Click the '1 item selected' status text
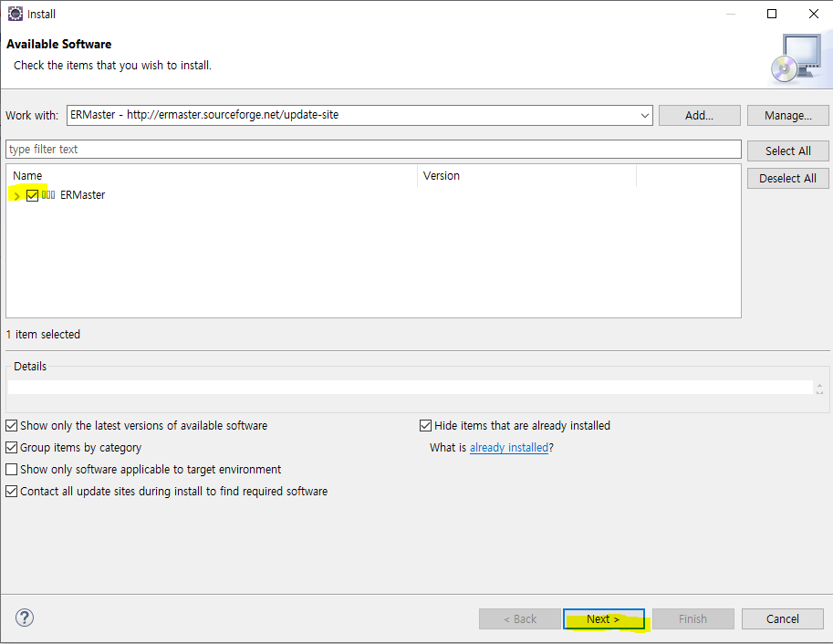Viewport: 833px width, 644px height. [x=43, y=334]
